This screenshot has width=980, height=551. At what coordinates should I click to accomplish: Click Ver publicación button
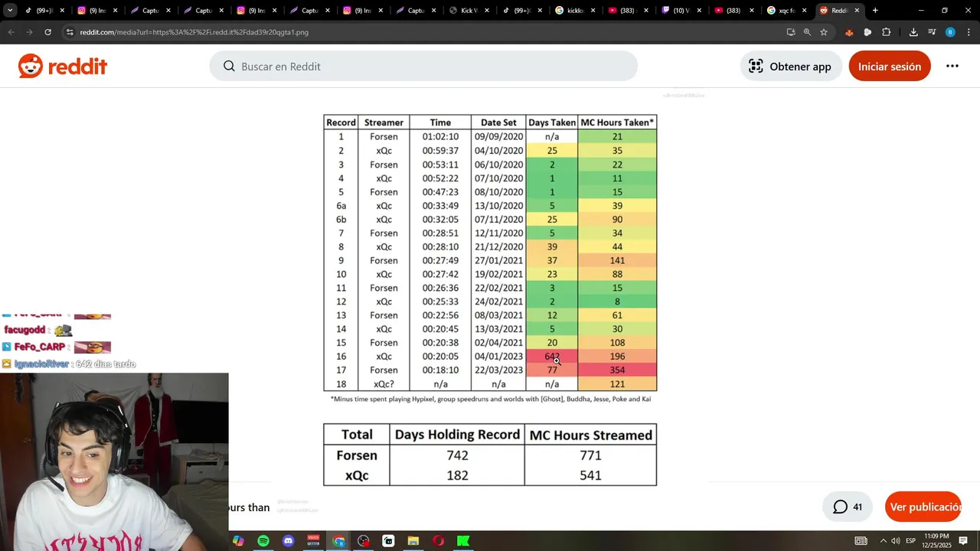coord(923,507)
